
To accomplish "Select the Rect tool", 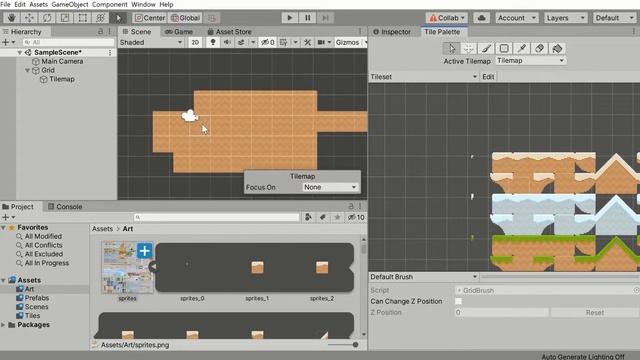I will point(83,18).
